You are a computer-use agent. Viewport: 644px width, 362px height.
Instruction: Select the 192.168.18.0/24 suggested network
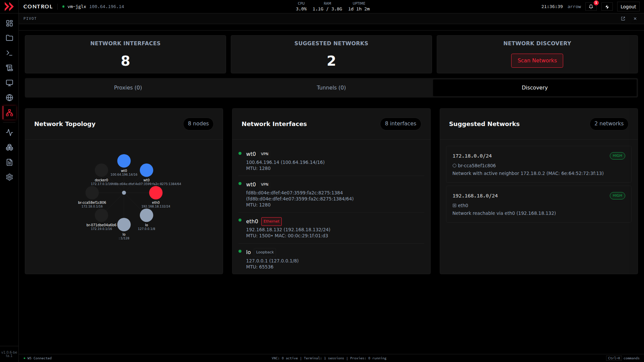pyautogui.click(x=539, y=204)
